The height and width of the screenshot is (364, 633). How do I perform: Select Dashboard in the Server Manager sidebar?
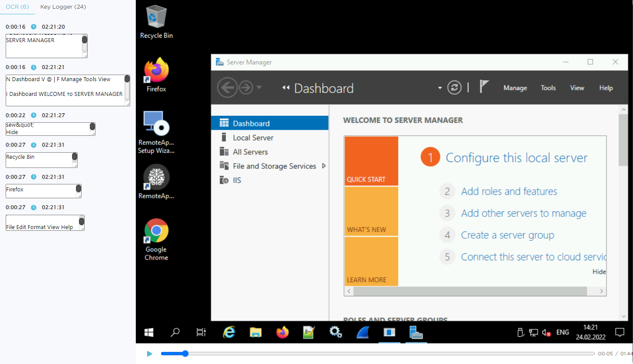270,123
